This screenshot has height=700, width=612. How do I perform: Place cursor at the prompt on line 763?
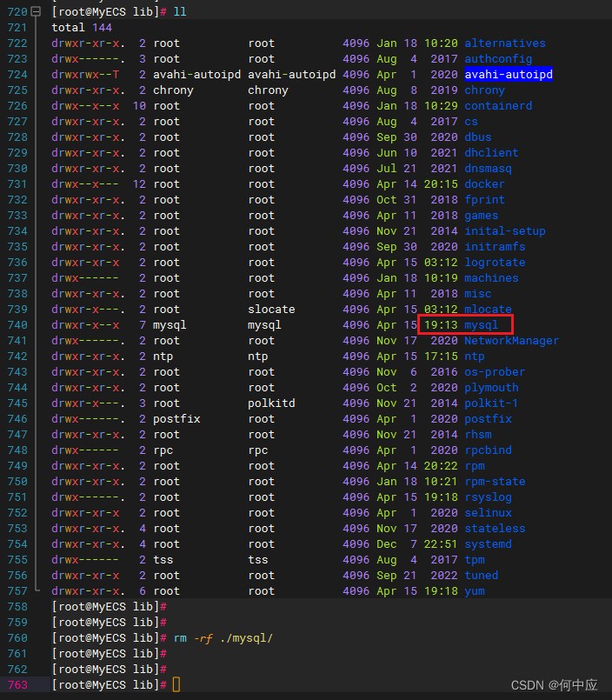(176, 685)
